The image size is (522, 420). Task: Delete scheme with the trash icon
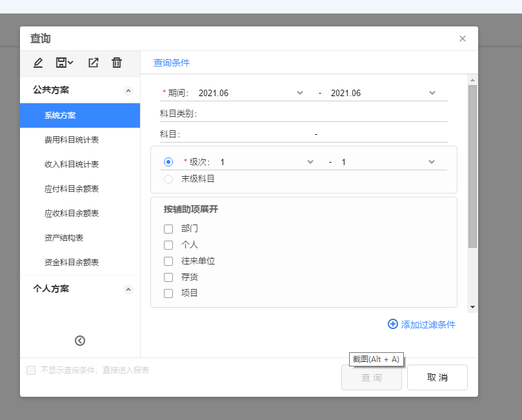[x=117, y=63]
